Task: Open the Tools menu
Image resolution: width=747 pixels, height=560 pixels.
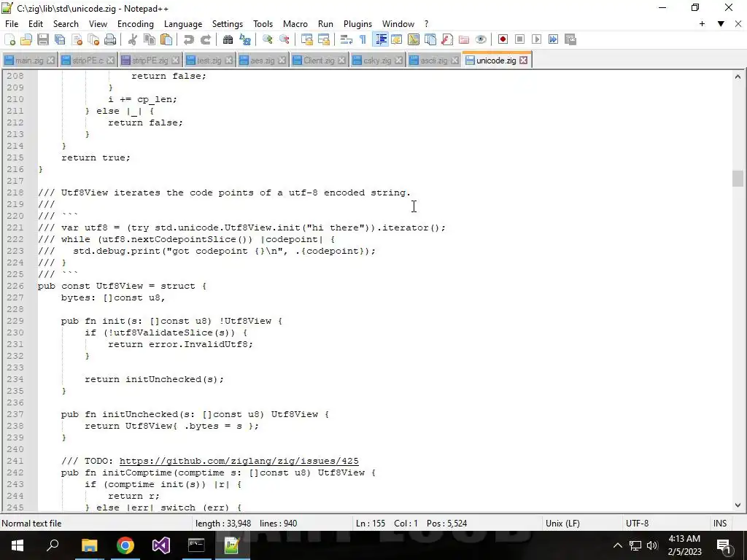Action: point(263,24)
